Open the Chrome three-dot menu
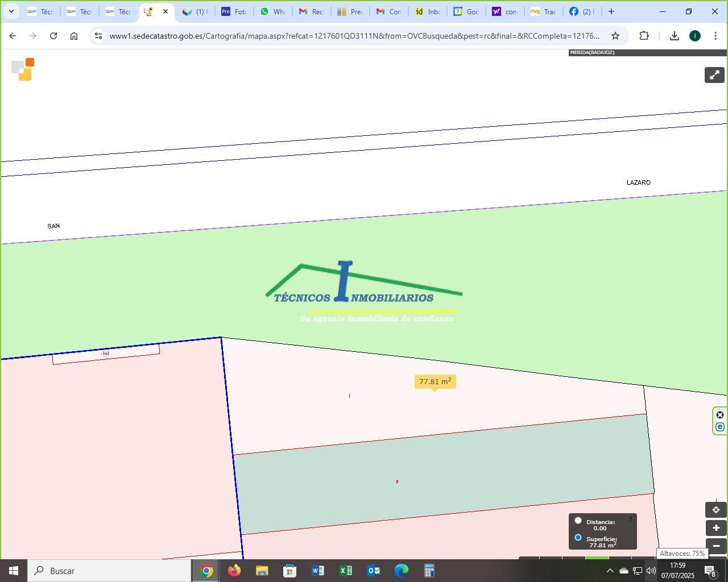The width and height of the screenshot is (728, 582). pos(715,36)
